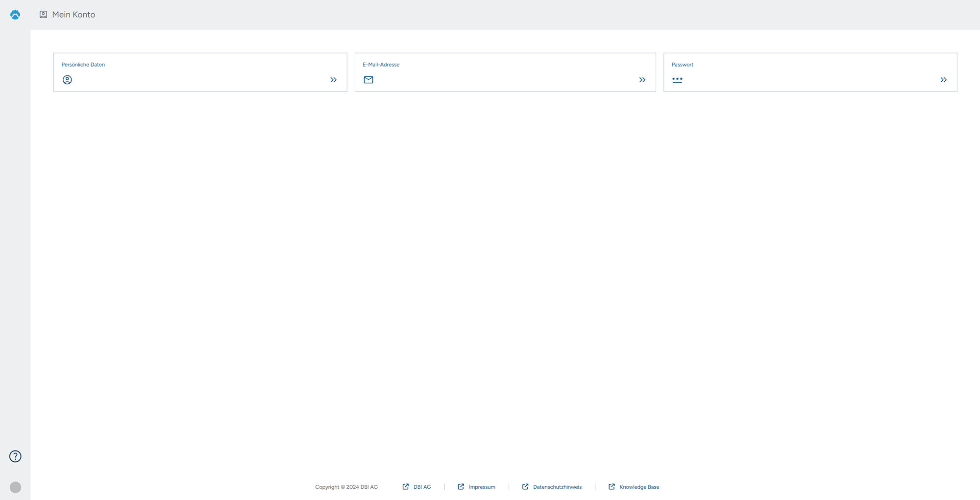980x500 pixels.
Task: Select the person icon under Persönliche Daten
Action: tap(67, 80)
